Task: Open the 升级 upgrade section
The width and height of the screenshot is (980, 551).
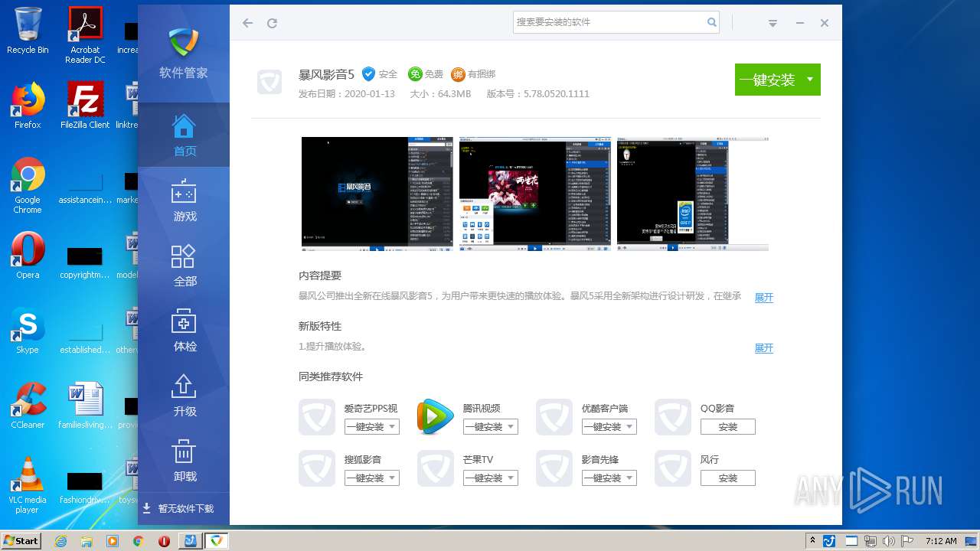Action: coord(184,396)
